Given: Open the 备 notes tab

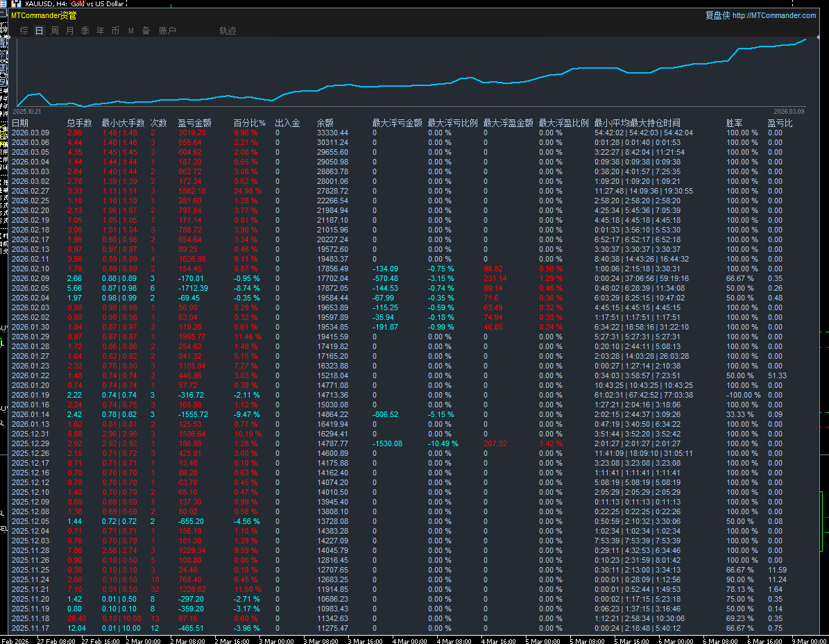Looking at the screenshot, I should coord(146,31).
